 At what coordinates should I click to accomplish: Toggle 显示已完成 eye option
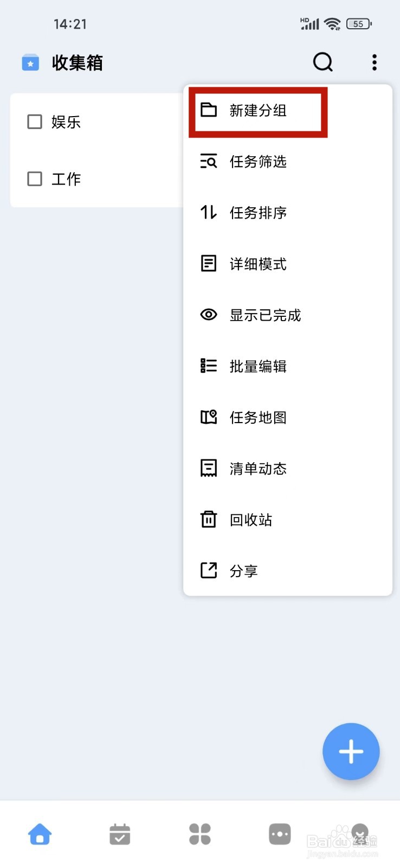coord(287,315)
